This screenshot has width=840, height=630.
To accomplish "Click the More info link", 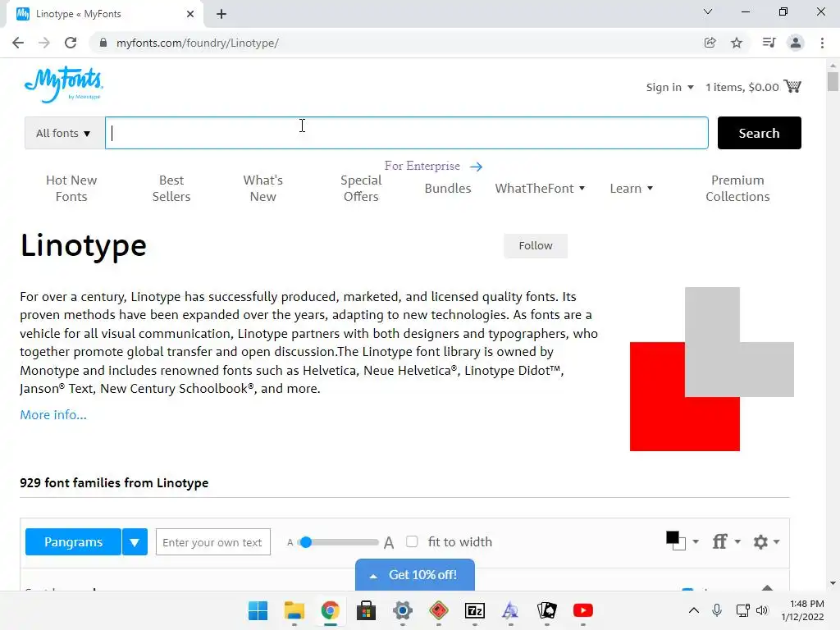I will coord(53,414).
